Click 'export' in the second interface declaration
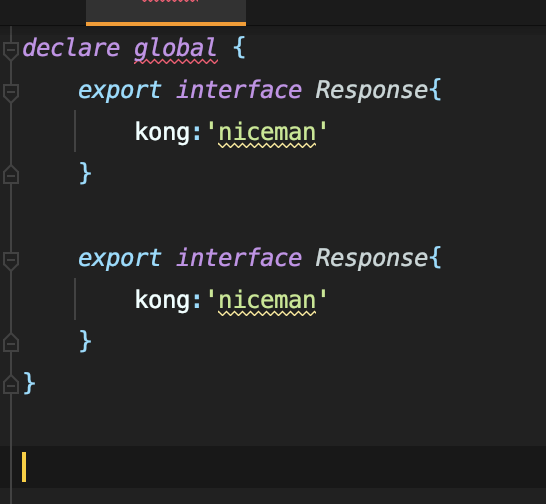Screen dimensions: 546x504 (x=120, y=258)
